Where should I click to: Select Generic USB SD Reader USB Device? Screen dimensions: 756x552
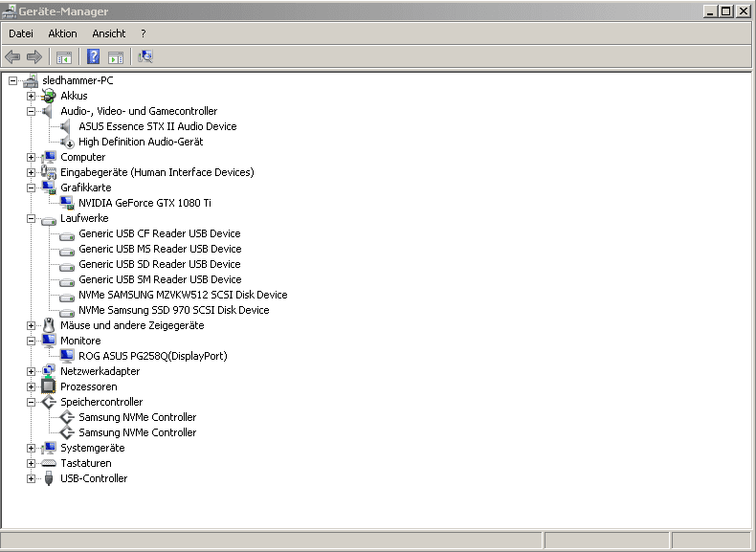click(x=160, y=264)
